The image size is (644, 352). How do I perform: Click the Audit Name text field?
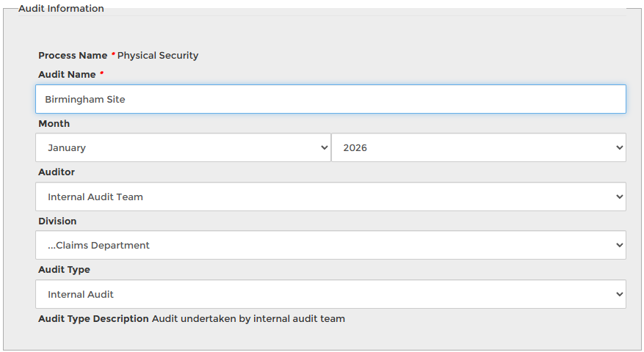(330, 99)
